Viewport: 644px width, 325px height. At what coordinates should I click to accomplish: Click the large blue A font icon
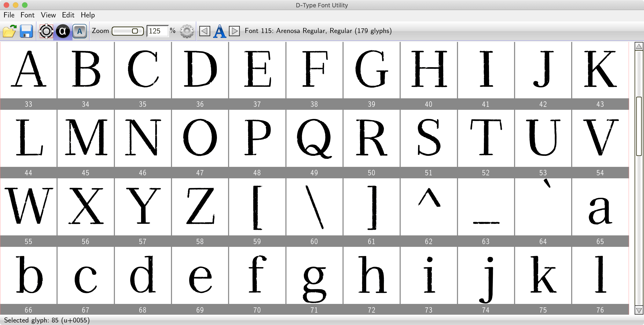[x=220, y=31]
